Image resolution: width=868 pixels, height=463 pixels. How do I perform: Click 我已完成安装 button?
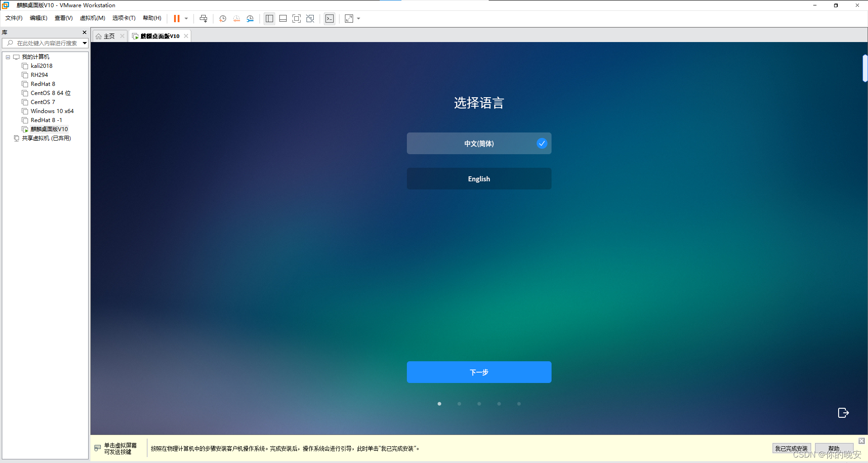[x=791, y=449]
